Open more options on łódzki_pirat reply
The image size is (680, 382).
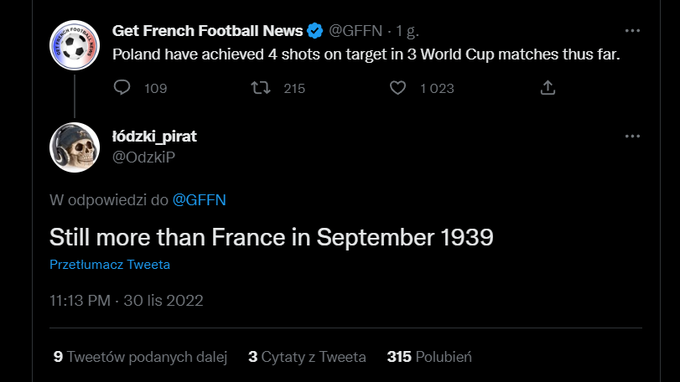pyautogui.click(x=632, y=136)
